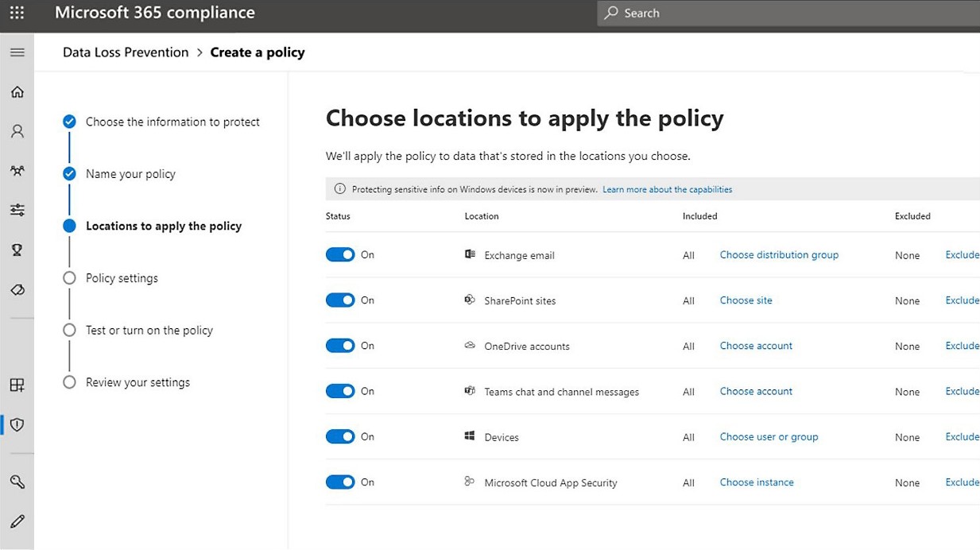Click the Choose locations to apply the policy heading
This screenshot has width=980, height=550.
tap(525, 118)
